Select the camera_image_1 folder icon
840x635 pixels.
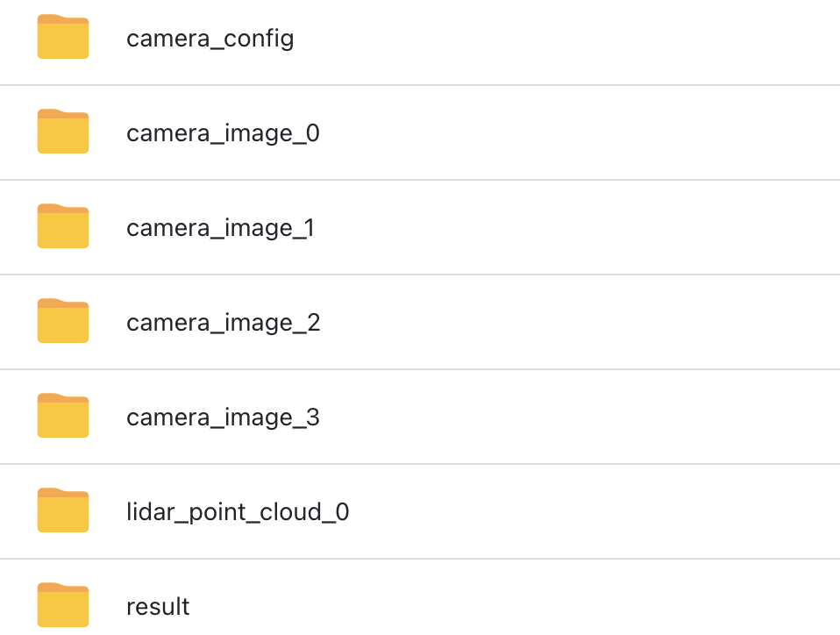62,226
